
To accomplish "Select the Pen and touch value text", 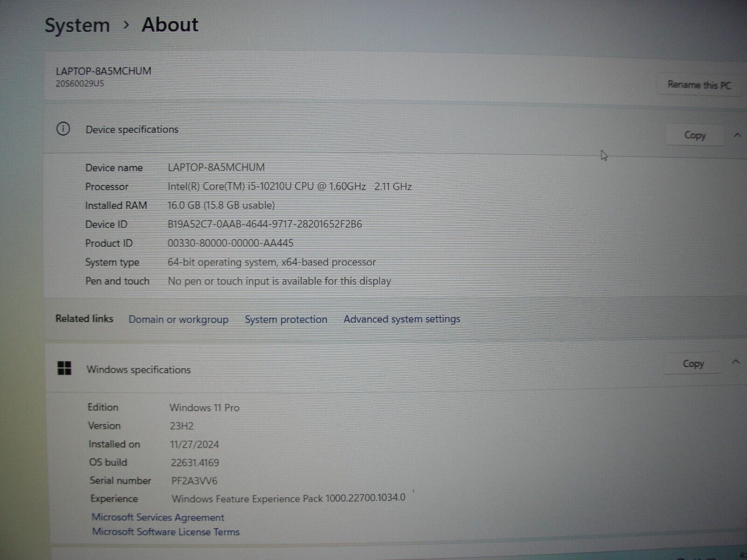I will pos(279,281).
